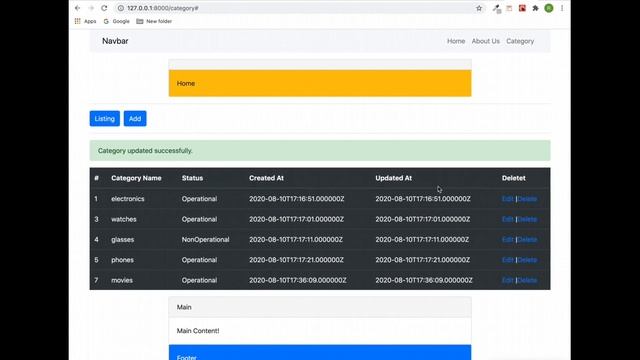Viewport: 640px width, 360px height.
Task: Click created date 2020-08-10T17:16:51.000000Z
Action: pyautogui.click(x=297, y=199)
